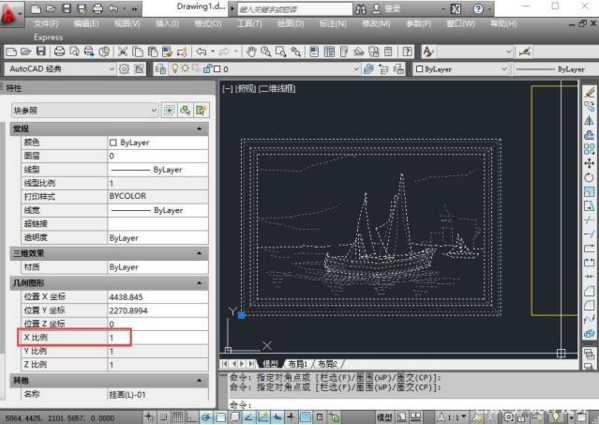
Task: Open the 块参照 object type dropdown
Action: tap(84, 111)
